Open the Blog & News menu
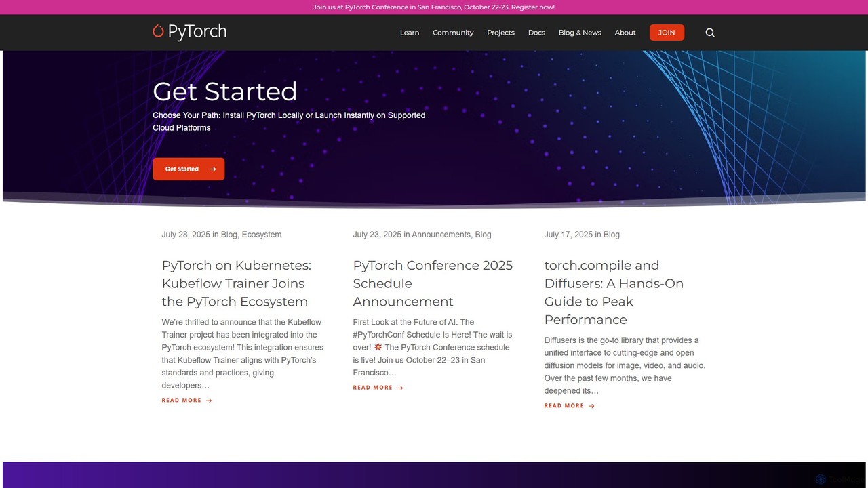Screen dimensions: 868x488 pos(580,33)
